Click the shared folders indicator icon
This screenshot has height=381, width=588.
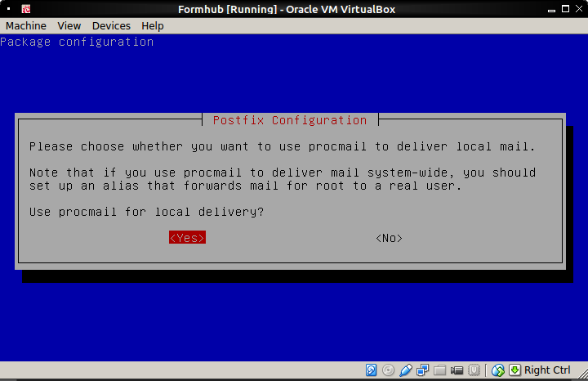[x=439, y=370]
